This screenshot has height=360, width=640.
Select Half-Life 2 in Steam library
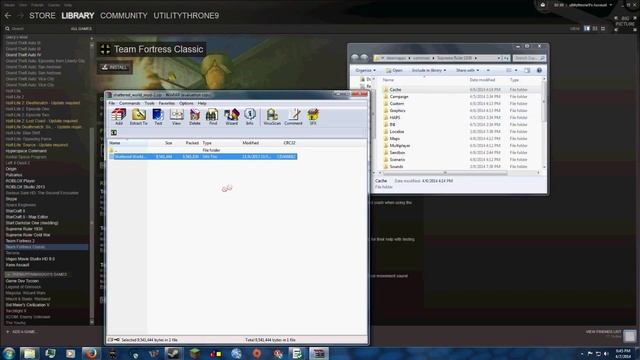(x=15, y=97)
